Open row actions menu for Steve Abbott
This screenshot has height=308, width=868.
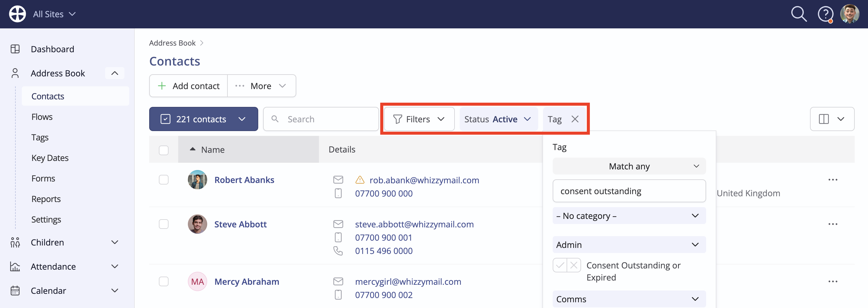coord(833,224)
